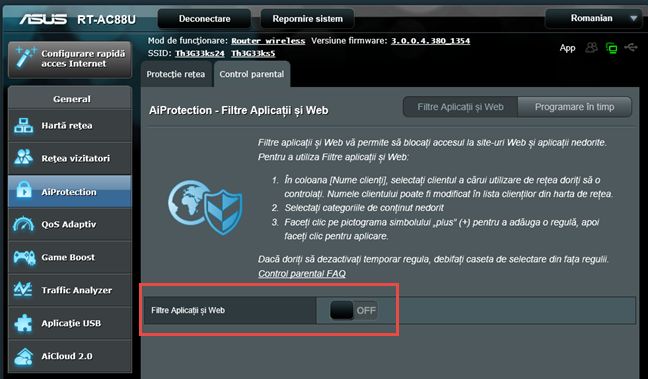Viewport: 648px width, 379px height.
Task: Select the AiProtection lock icon
Action: [24, 191]
